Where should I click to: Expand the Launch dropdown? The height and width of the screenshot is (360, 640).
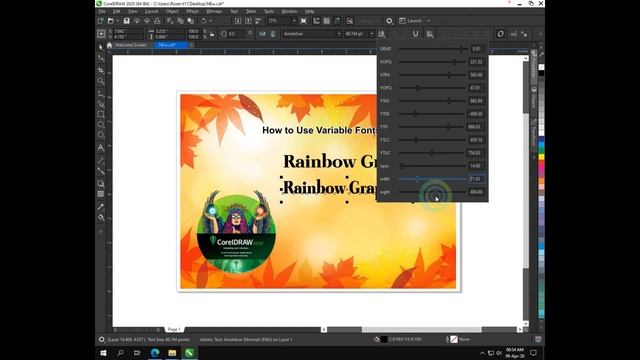click(429, 21)
